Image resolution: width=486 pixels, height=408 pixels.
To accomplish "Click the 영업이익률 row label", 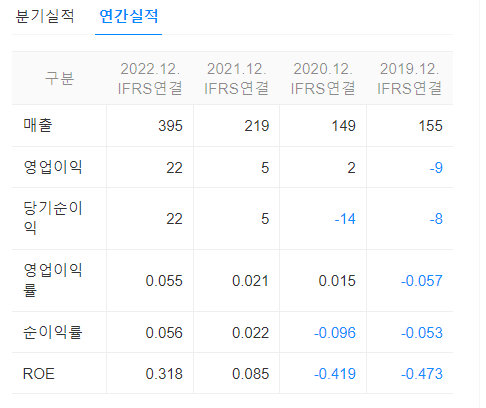I will [53, 280].
